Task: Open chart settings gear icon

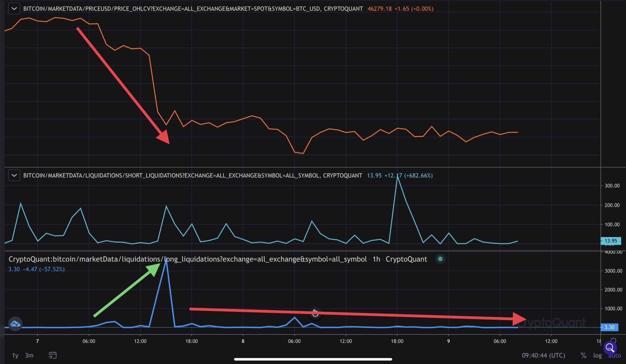Action: (613, 340)
